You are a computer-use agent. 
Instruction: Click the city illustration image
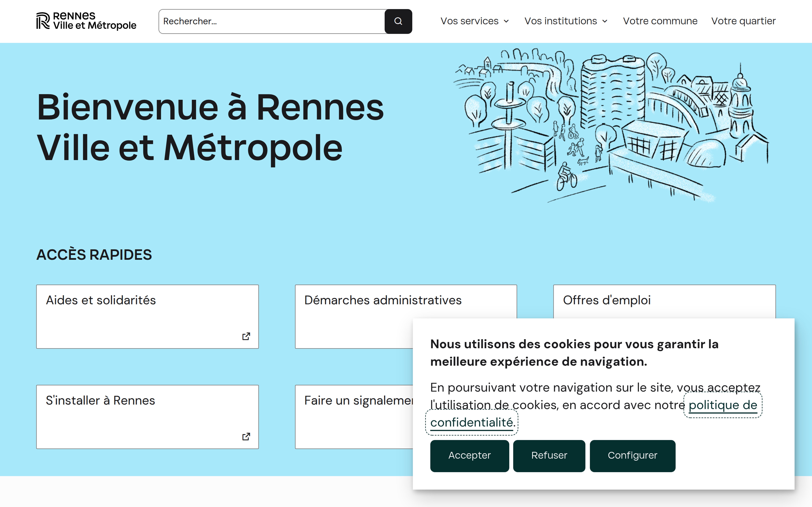pos(611,126)
